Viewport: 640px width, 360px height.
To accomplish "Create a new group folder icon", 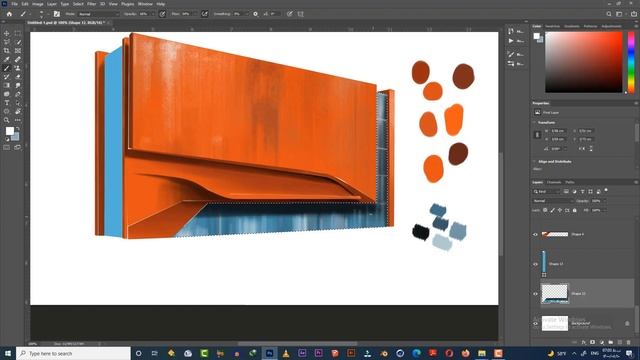I will [x=611, y=342].
